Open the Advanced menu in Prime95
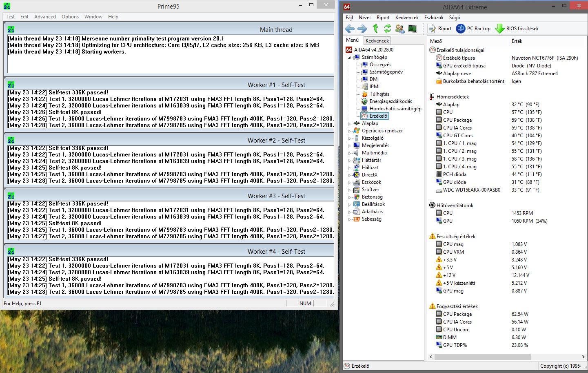The image size is (588, 373). click(x=45, y=17)
